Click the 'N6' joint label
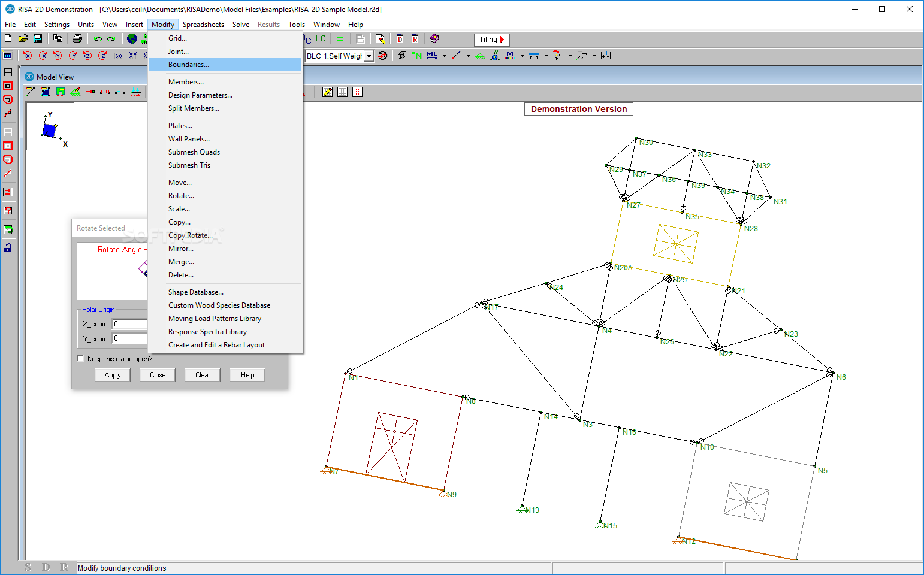Image resolution: width=924 pixels, height=575 pixels. point(841,377)
